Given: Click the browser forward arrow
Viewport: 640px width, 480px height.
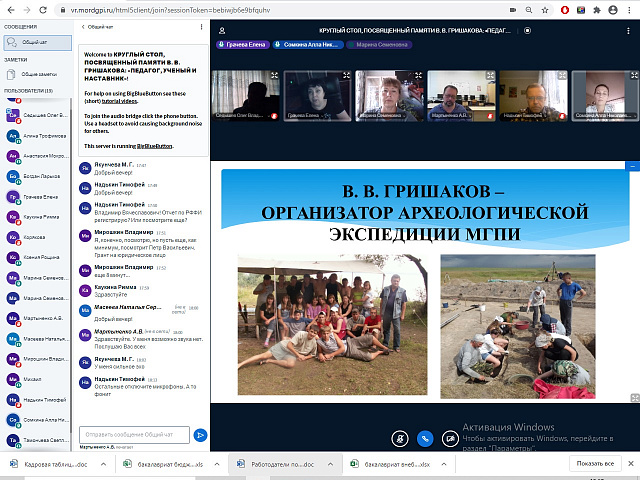Looking at the screenshot, I should coord(27,10).
